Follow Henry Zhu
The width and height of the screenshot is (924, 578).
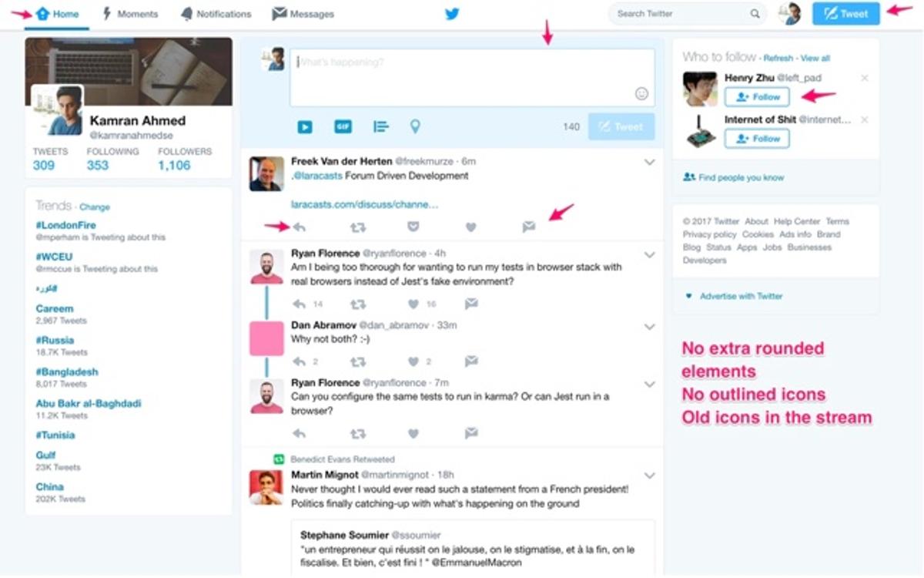(757, 96)
